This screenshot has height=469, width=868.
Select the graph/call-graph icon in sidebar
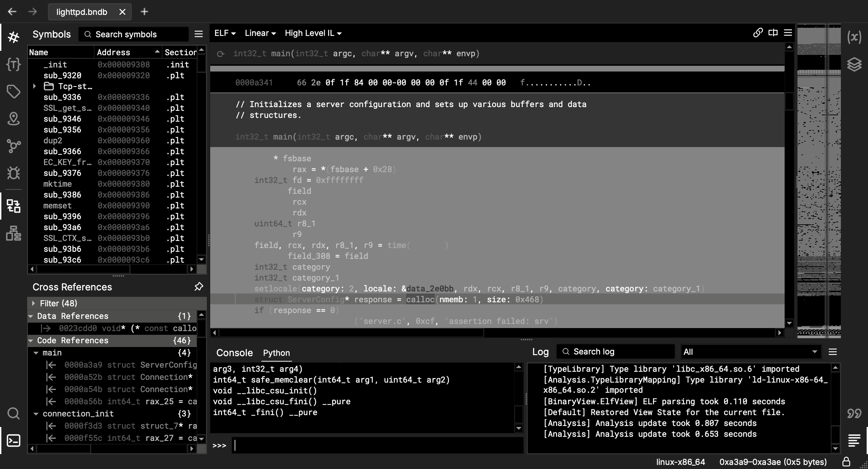(x=14, y=146)
